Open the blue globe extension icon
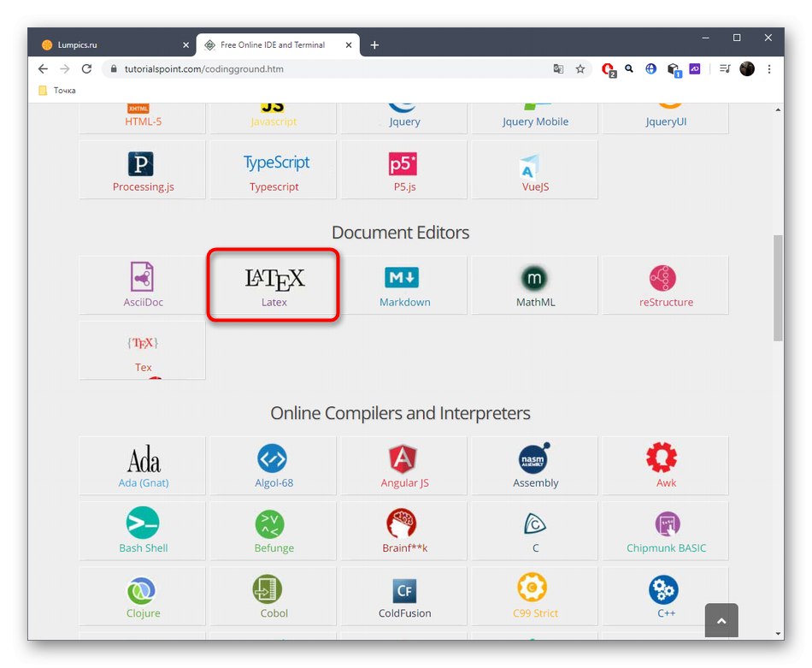This screenshot has width=812, height=668. pyautogui.click(x=651, y=68)
